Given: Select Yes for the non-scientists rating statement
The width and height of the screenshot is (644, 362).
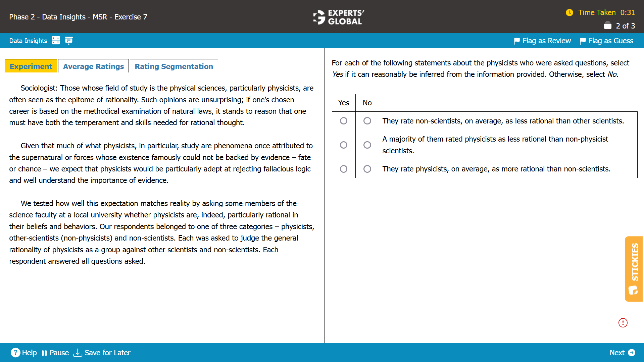Looking at the screenshot, I should click(x=343, y=121).
